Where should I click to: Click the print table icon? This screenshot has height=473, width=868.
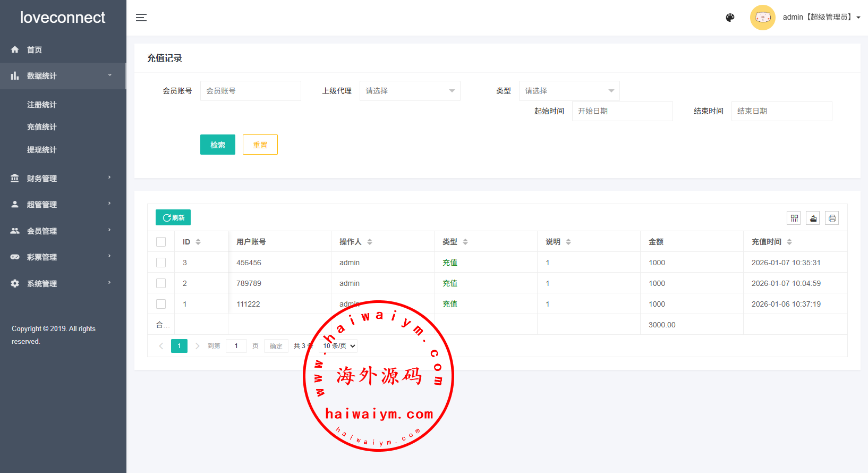(832, 218)
